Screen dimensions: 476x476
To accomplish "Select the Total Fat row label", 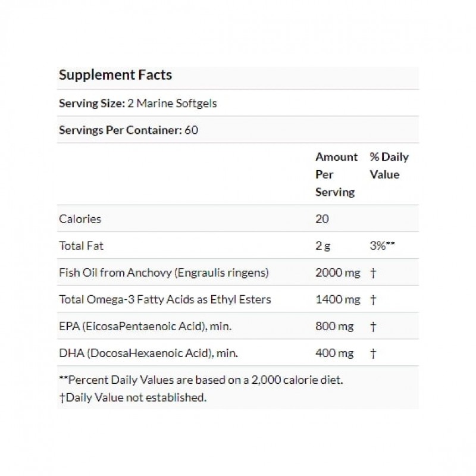I will (x=81, y=245).
